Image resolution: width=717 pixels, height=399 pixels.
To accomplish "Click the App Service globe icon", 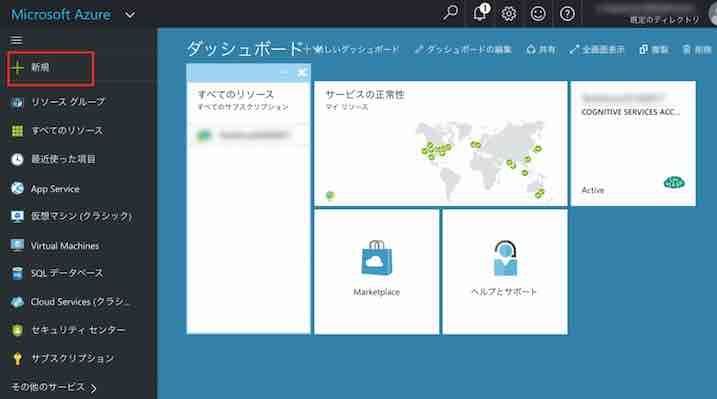I will (17, 188).
